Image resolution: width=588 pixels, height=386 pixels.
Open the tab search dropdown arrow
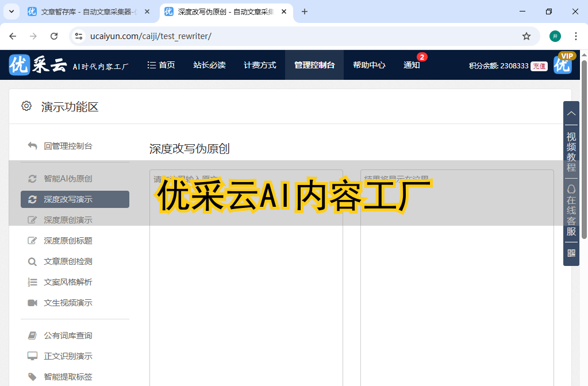point(11,11)
